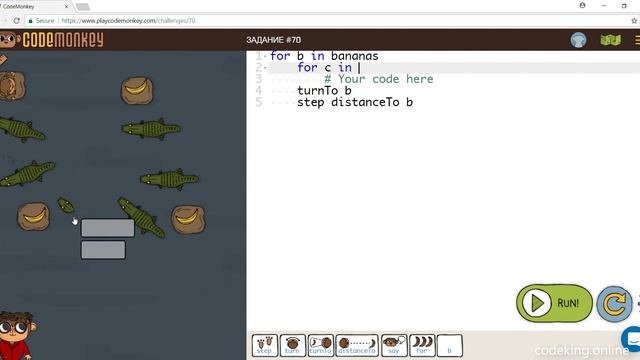The image size is (640, 360).
Task: Click the top-center banana on game field
Action: tap(137, 90)
